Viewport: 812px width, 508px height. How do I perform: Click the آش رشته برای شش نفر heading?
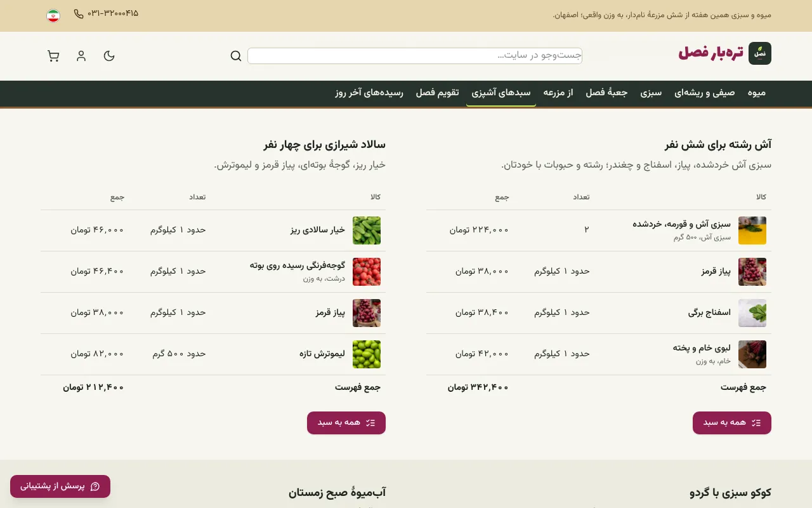point(718,145)
